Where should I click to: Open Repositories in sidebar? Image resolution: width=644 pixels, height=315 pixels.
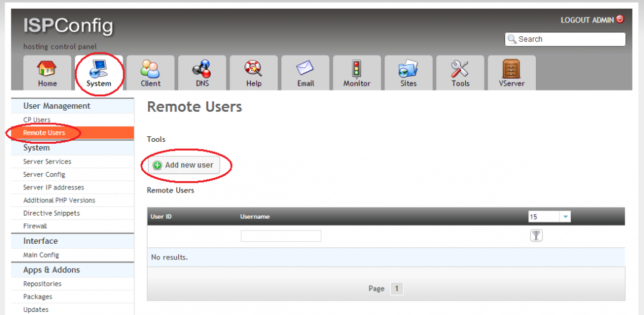43,284
